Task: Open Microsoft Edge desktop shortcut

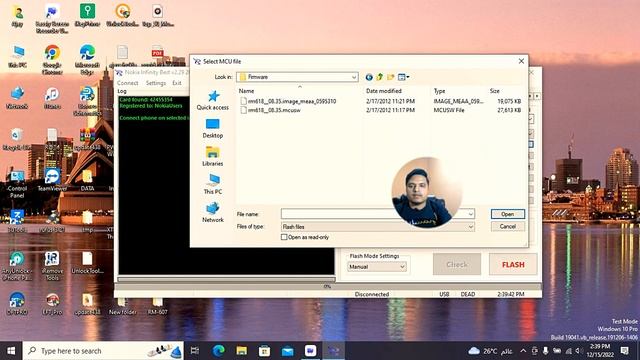Action: pos(87,60)
